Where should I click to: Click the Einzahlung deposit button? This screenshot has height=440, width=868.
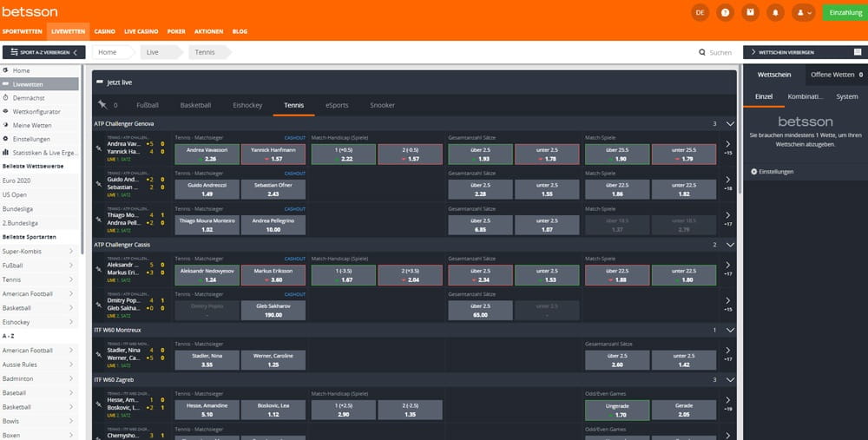(x=845, y=12)
